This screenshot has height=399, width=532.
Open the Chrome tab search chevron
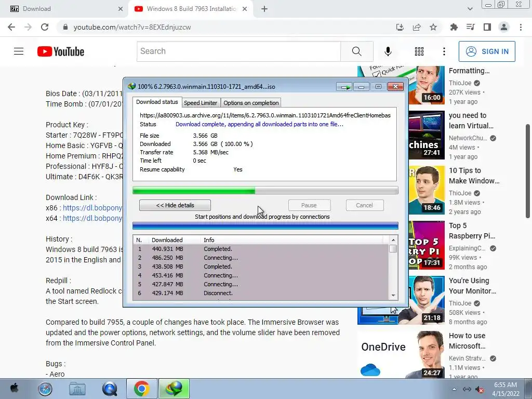(x=470, y=9)
